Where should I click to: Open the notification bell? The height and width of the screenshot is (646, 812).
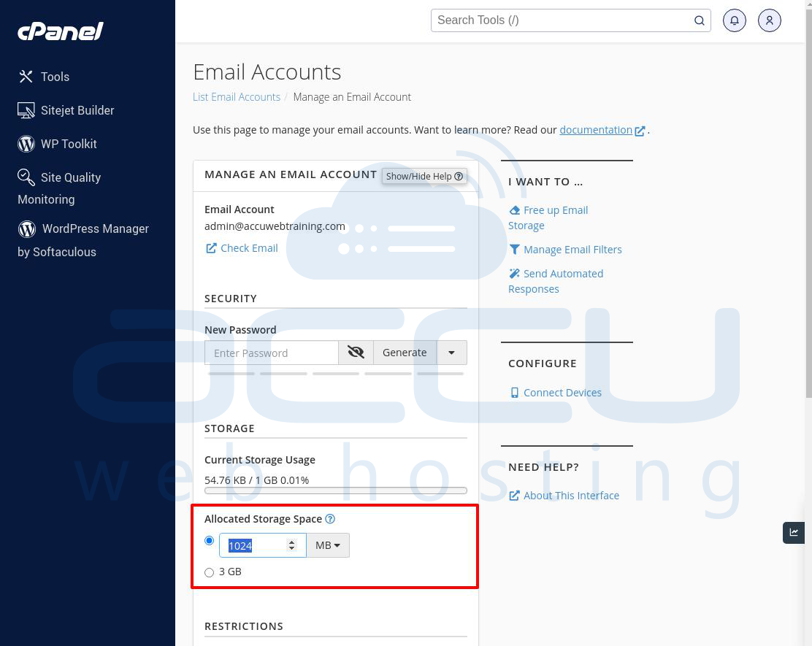point(735,20)
